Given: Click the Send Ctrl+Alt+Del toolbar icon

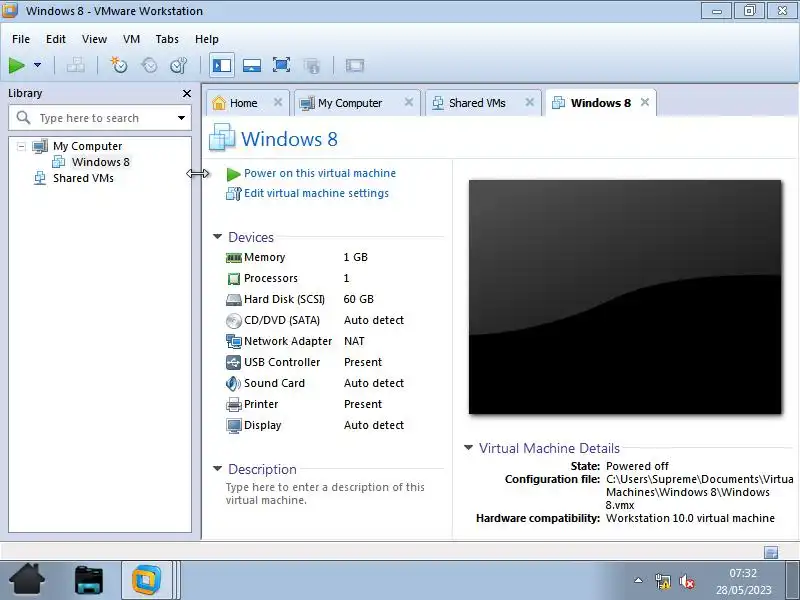Looking at the screenshot, I should (76, 65).
